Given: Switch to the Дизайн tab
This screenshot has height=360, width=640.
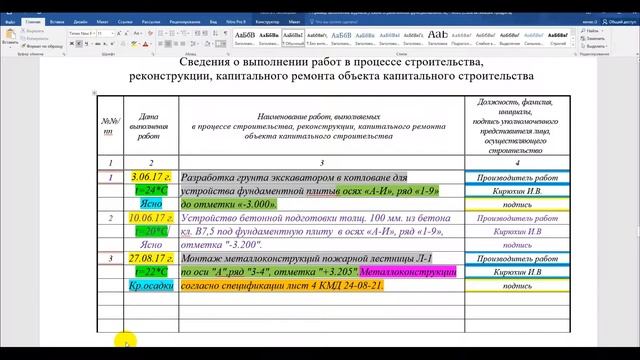Looking at the screenshot, I should tap(80, 22).
